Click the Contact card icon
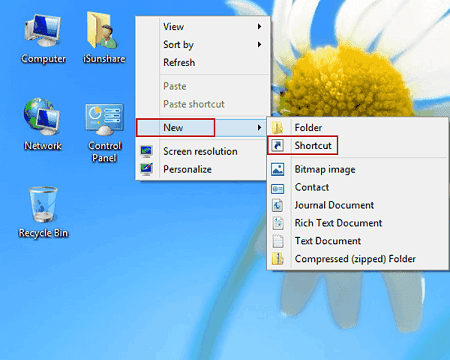The image size is (450, 360). coord(277,189)
